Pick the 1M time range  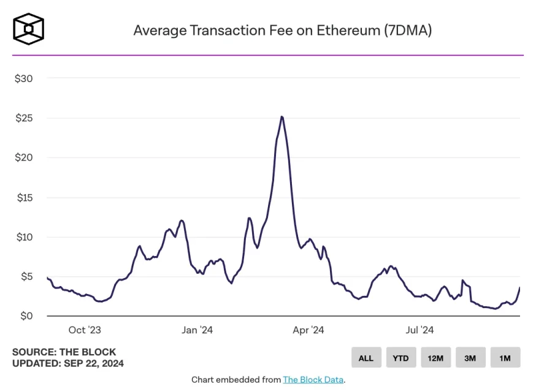pos(505,358)
